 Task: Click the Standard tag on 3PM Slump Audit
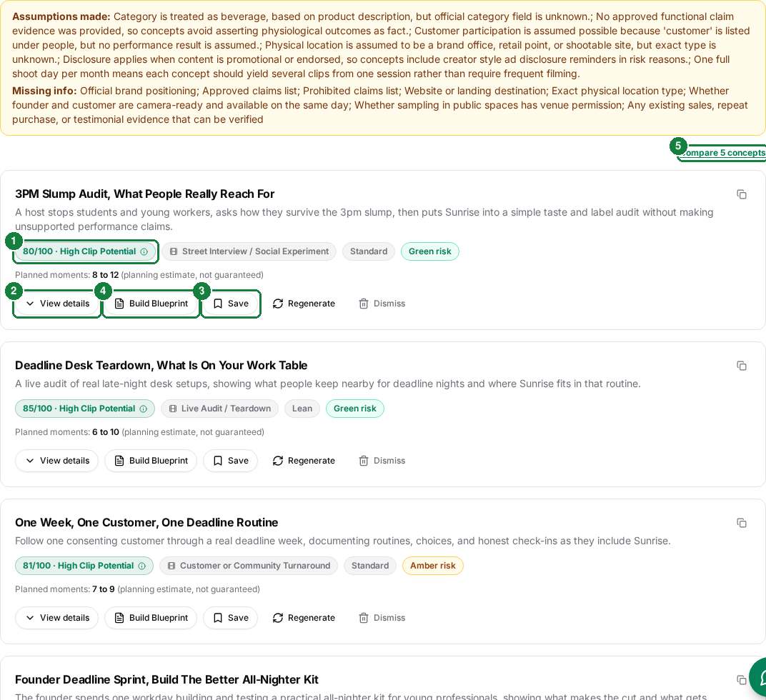pos(368,251)
